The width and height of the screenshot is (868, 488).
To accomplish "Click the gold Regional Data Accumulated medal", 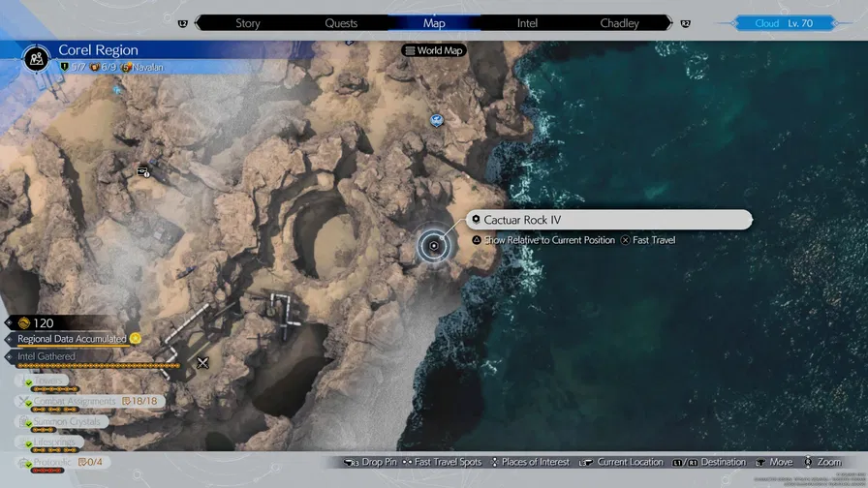I will [136, 339].
